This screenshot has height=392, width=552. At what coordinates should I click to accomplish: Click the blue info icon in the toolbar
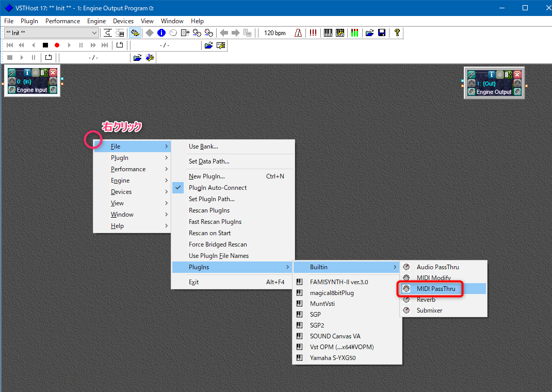161,32
